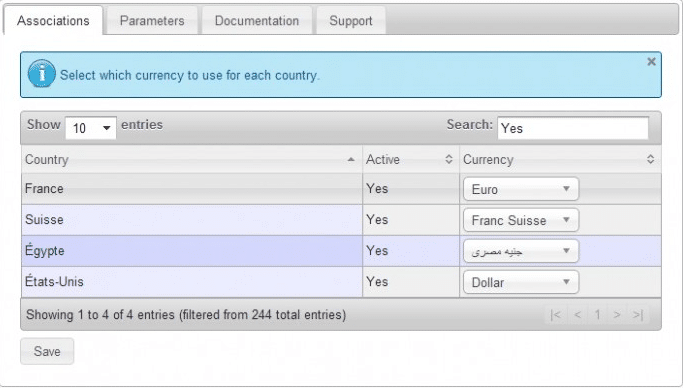Viewport: 683px width, 388px height.
Task: Select the Suisse country cell
Action: pos(192,220)
